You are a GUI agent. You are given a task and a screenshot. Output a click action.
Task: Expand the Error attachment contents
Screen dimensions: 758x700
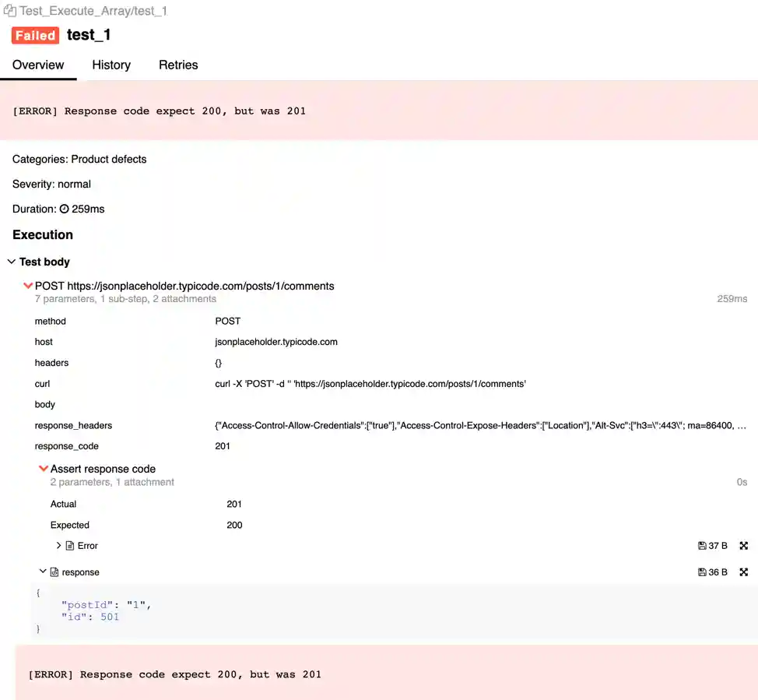(59, 545)
